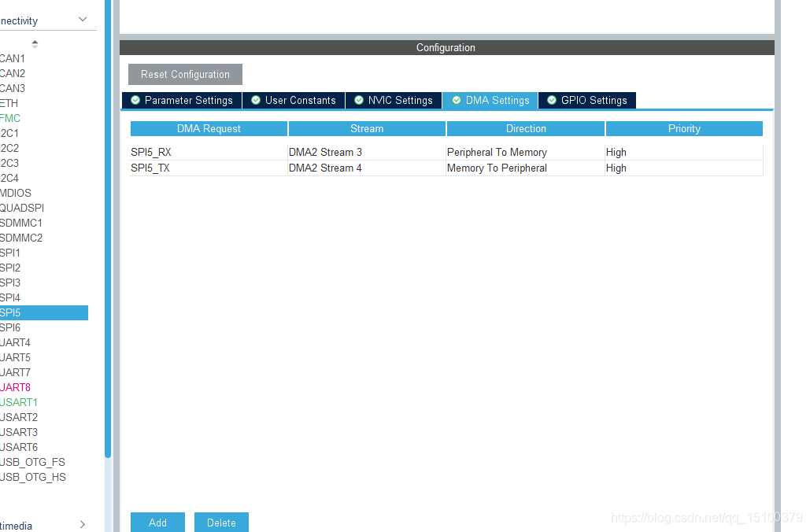Click the Stream column header
810x532 pixels.
coord(367,128)
